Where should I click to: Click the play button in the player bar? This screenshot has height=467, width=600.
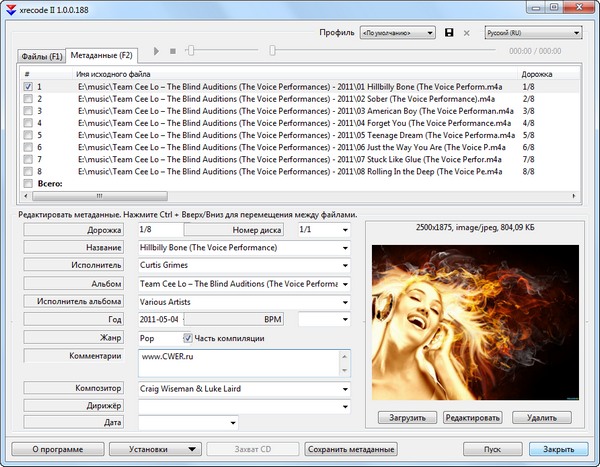155,50
